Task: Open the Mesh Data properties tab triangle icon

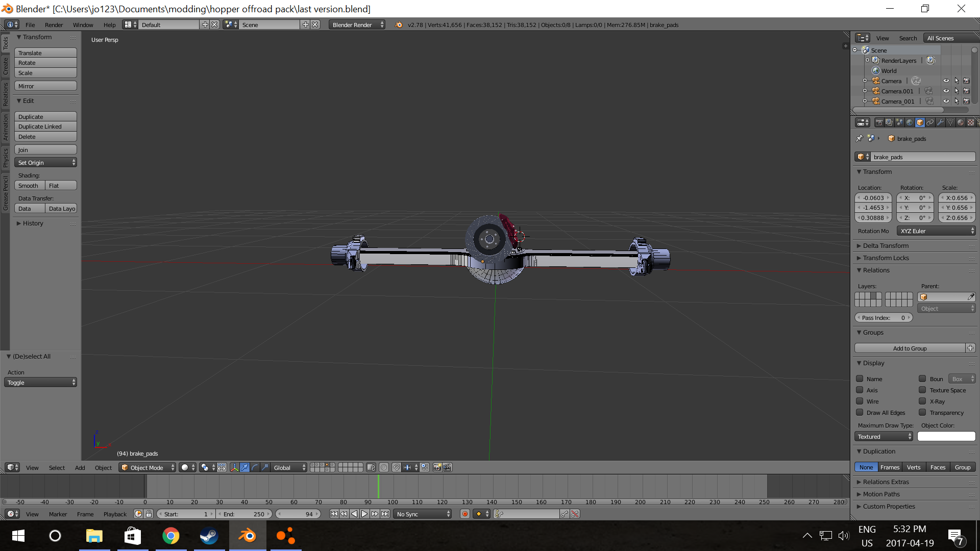Action: [x=950, y=122]
